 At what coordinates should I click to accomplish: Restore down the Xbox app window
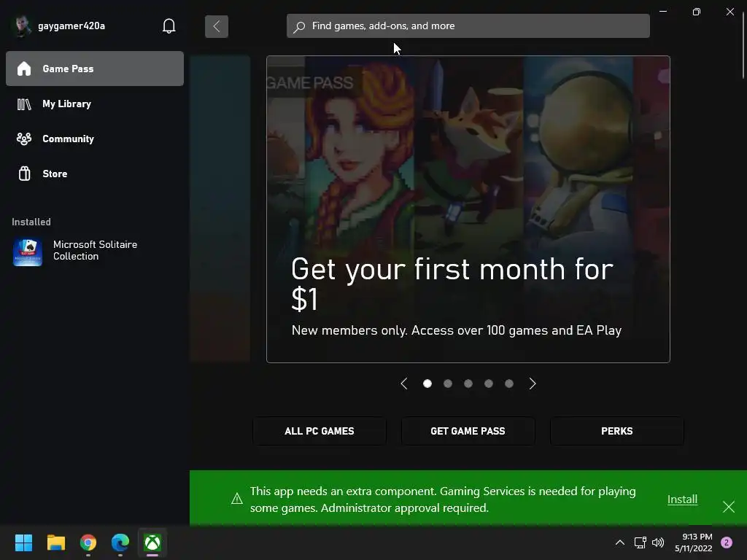pyautogui.click(x=697, y=12)
